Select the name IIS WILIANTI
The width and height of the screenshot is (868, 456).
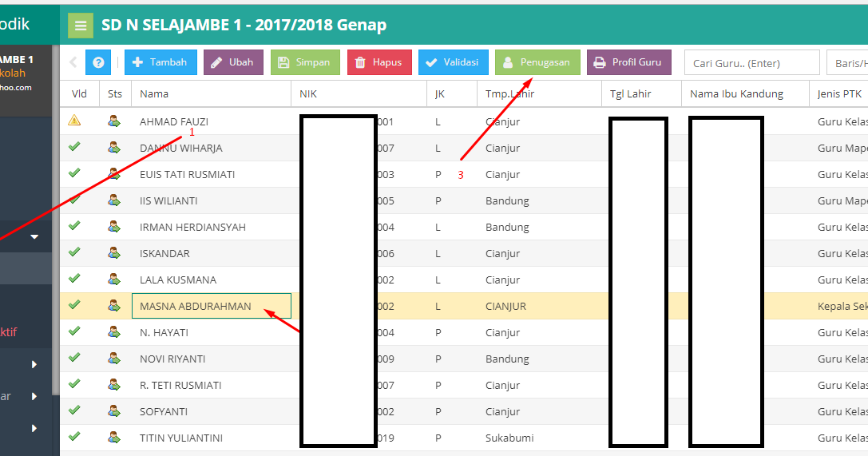(x=168, y=201)
